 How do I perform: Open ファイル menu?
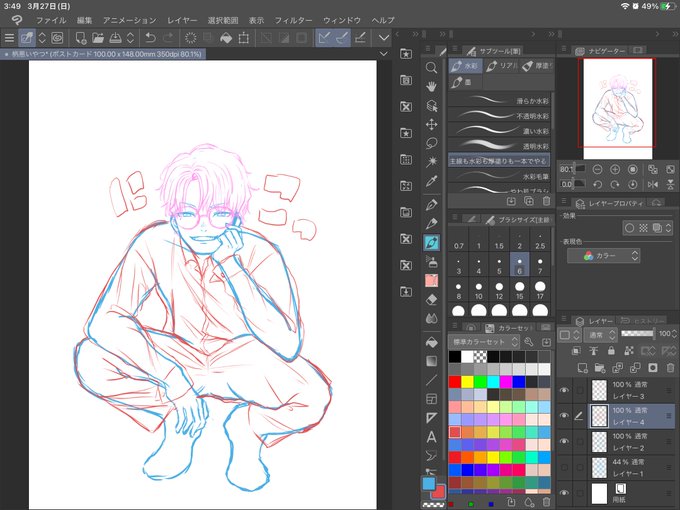[x=51, y=20]
